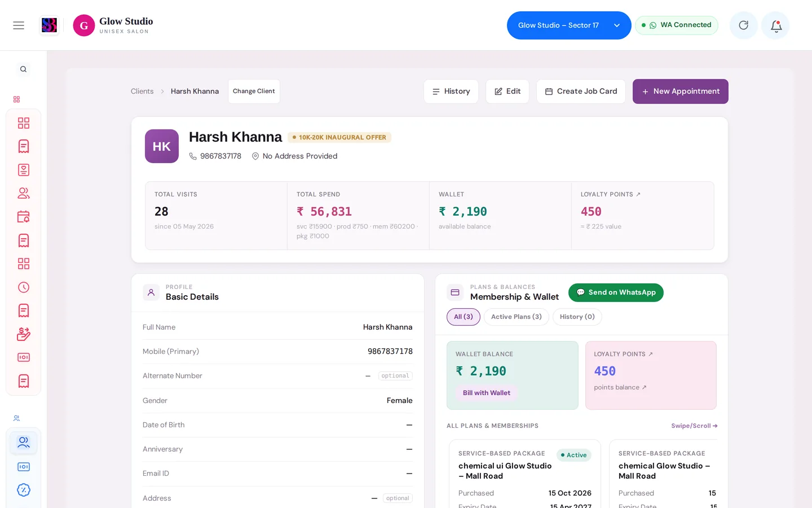This screenshot has height=508, width=812.
Task: Click the Membership & Wallet card icon
Action: pyautogui.click(x=455, y=292)
